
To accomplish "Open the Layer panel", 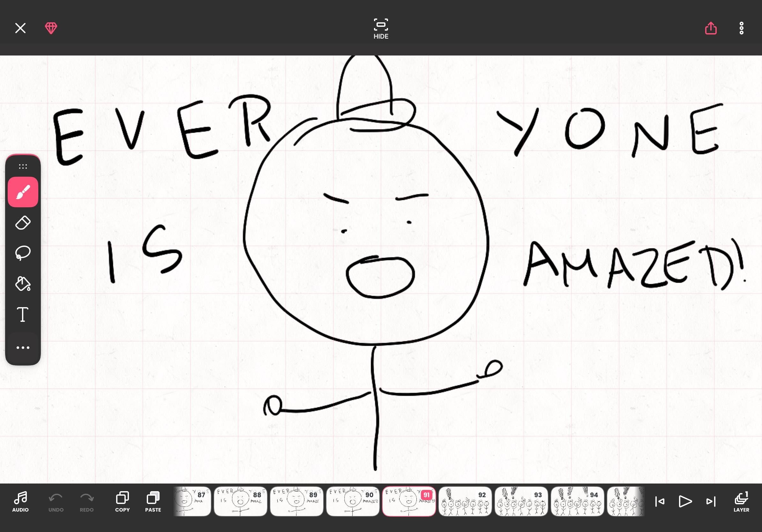I will (741, 502).
